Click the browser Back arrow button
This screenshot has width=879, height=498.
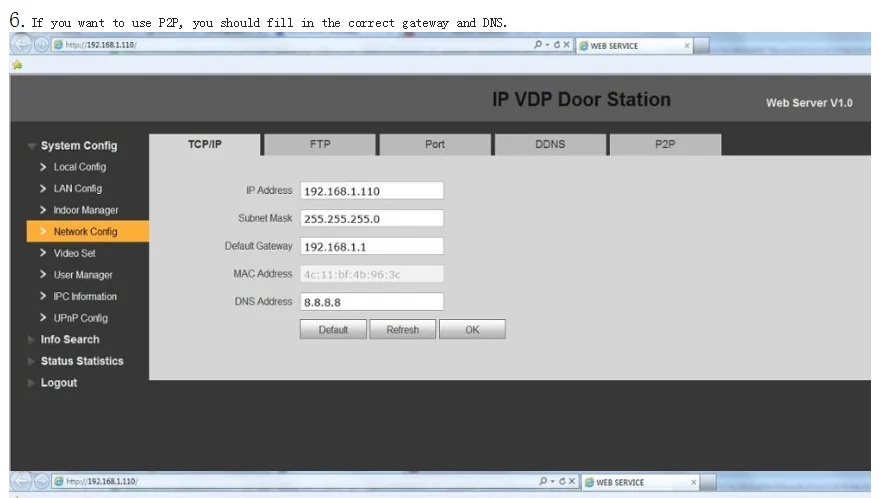(21, 44)
